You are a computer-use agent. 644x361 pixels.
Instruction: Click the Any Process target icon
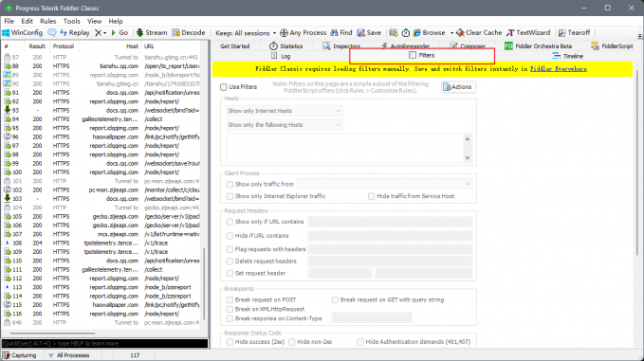284,33
